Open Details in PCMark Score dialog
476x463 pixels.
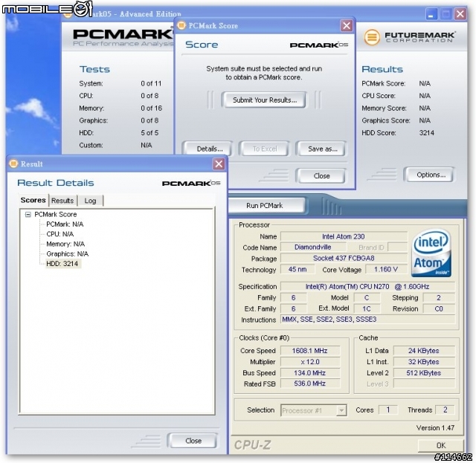click(x=208, y=149)
